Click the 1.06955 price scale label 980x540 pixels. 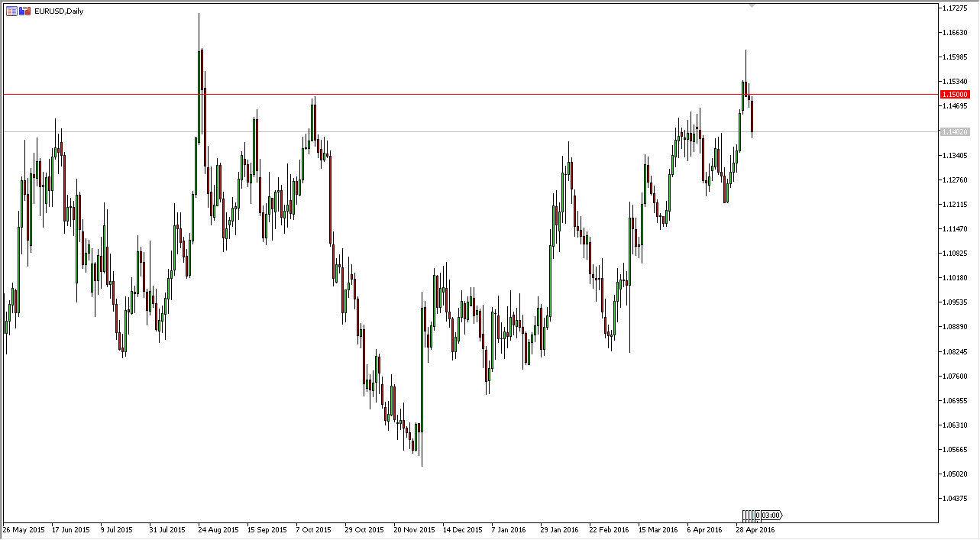[956, 400]
